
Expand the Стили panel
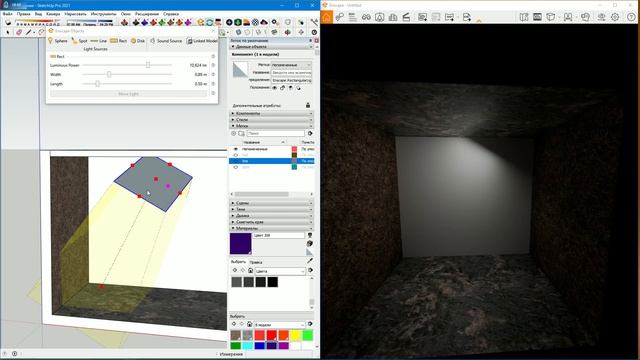tap(272, 120)
